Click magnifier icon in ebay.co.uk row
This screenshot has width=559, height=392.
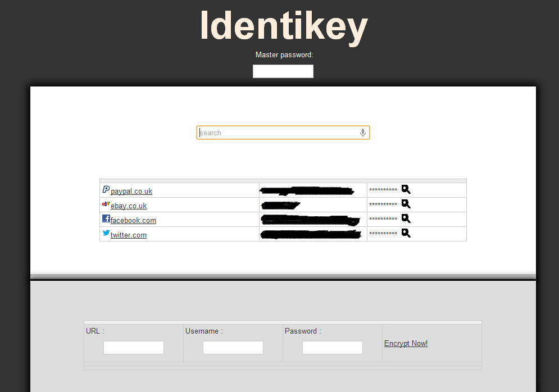[x=406, y=204]
